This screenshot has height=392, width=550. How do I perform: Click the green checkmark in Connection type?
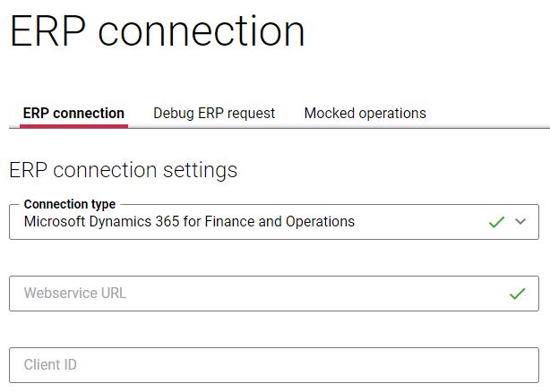496,222
